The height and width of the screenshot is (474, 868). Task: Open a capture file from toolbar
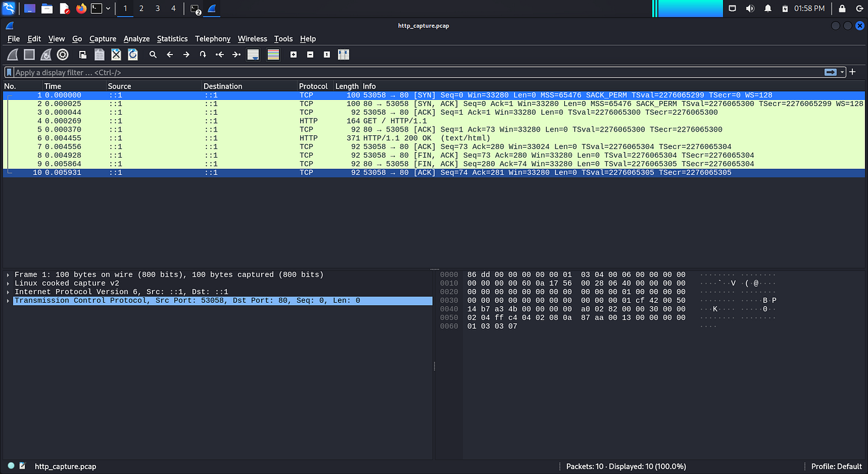pyautogui.click(x=82, y=55)
